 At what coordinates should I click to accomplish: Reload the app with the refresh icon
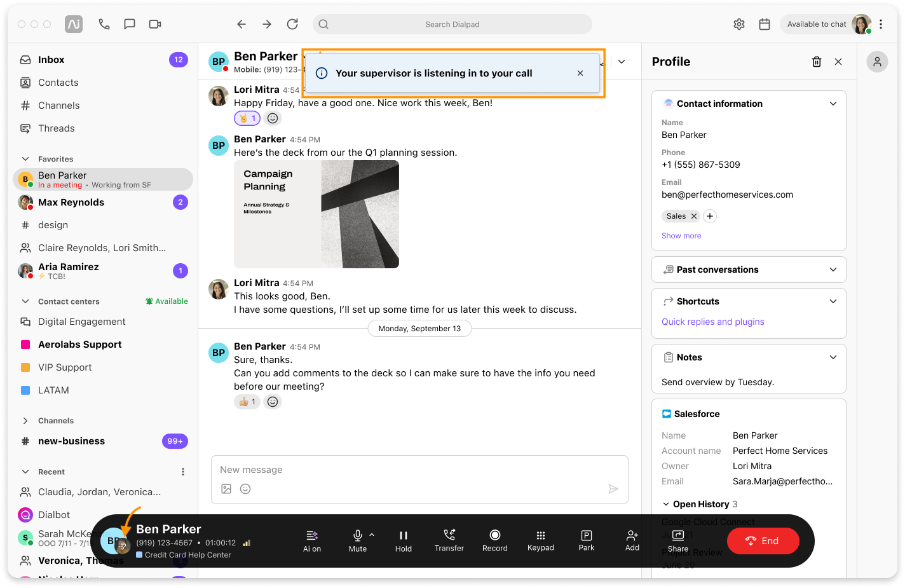[x=292, y=24]
